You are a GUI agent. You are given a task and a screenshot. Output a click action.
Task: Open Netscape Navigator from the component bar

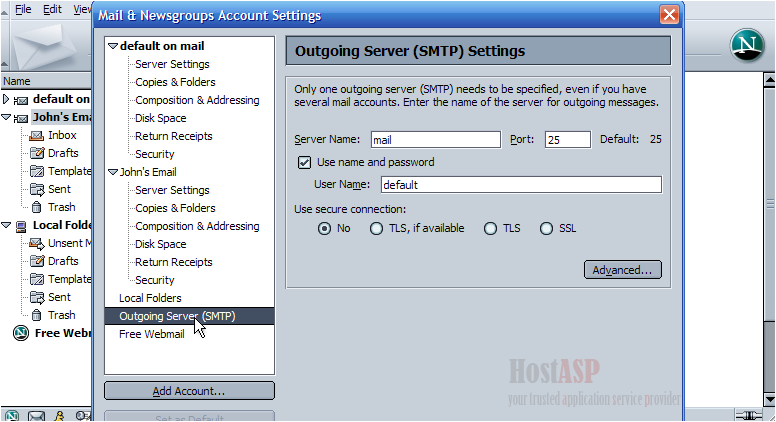(x=12, y=416)
